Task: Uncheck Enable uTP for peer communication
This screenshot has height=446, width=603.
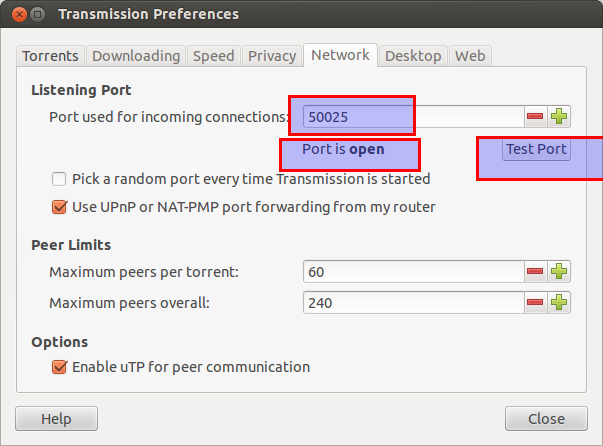Action: click(x=59, y=367)
